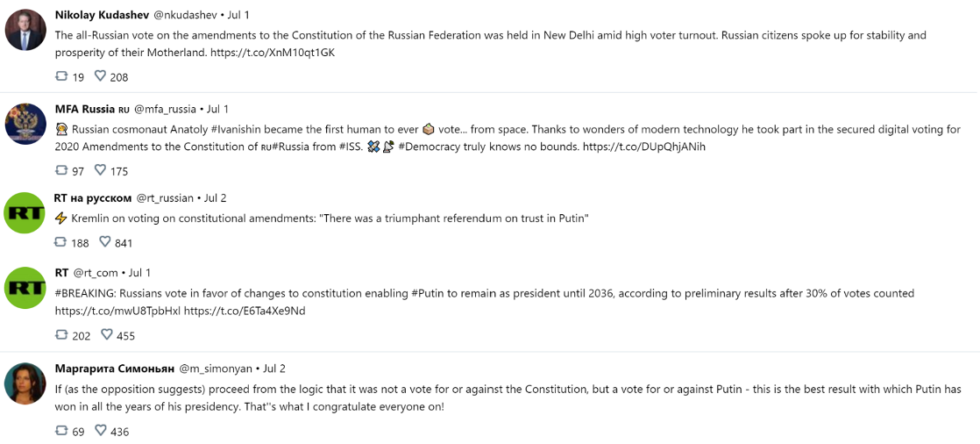Image resolution: width=980 pixels, height=444 pixels.
Task: Open the @m_simonyan handle
Action: 216,369
